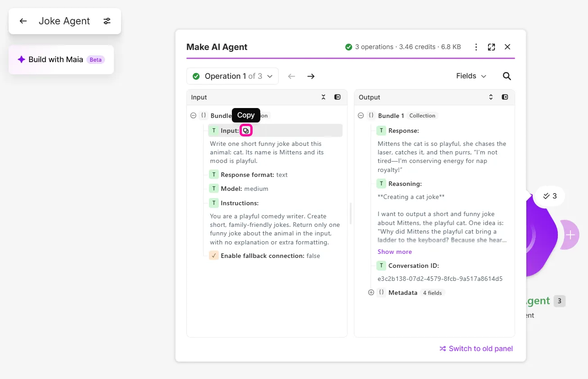Screen dimensions: 588x379
Task: Collapse all in the Input header
Action: click(x=323, y=97)
